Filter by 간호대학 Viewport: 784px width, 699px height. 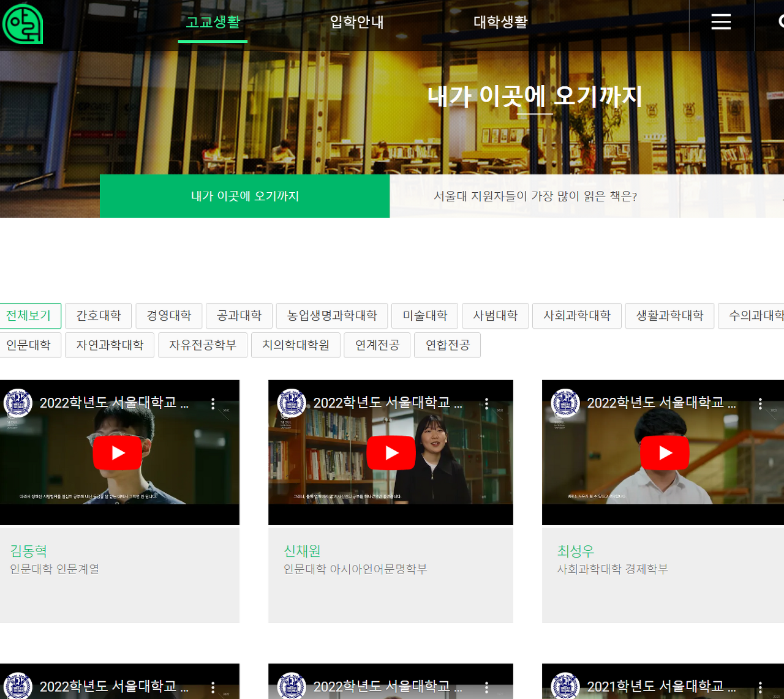point(99,316)
